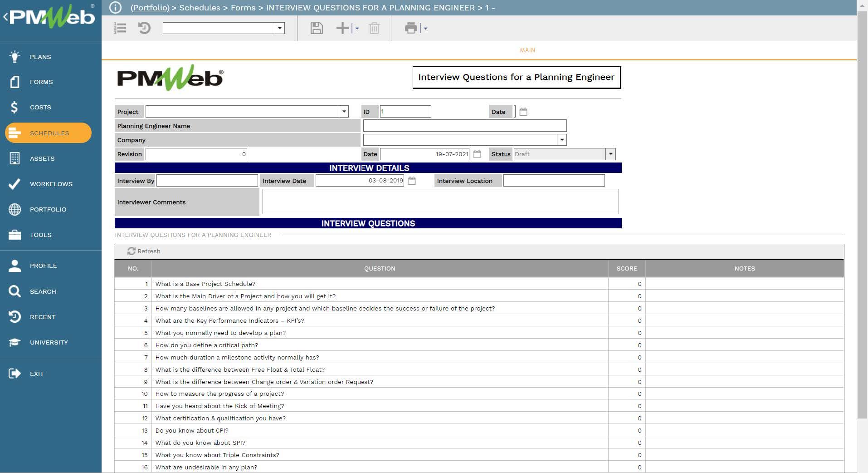Open the Interview Date calendar picker
The image size is (868, 473).
point(412,181)
